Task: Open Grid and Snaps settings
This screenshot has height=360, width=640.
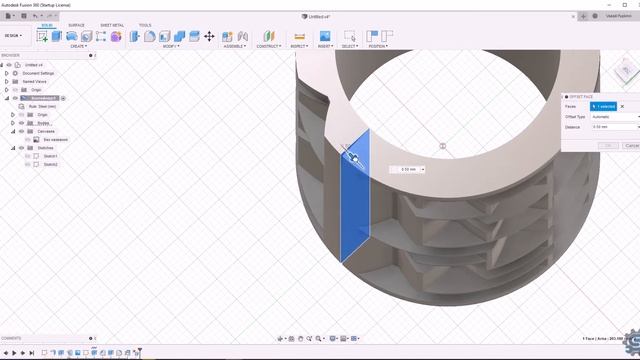Action: (344, 338)
